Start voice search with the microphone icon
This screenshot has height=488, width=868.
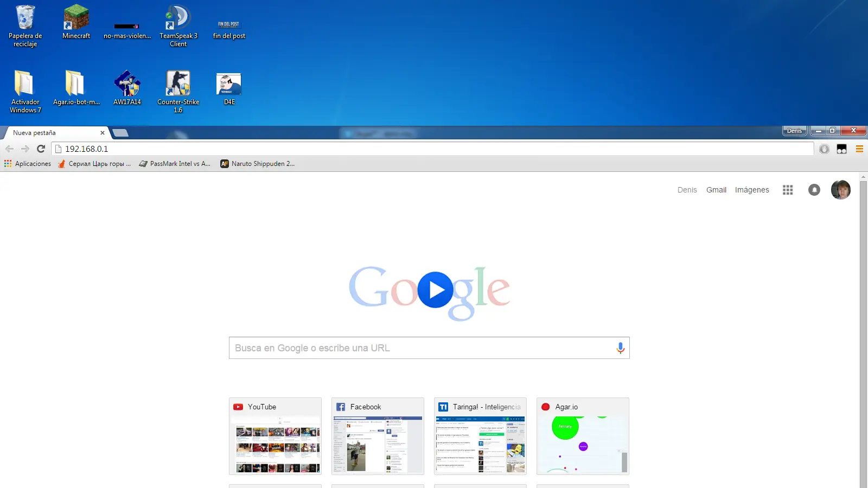coord(620,348)
